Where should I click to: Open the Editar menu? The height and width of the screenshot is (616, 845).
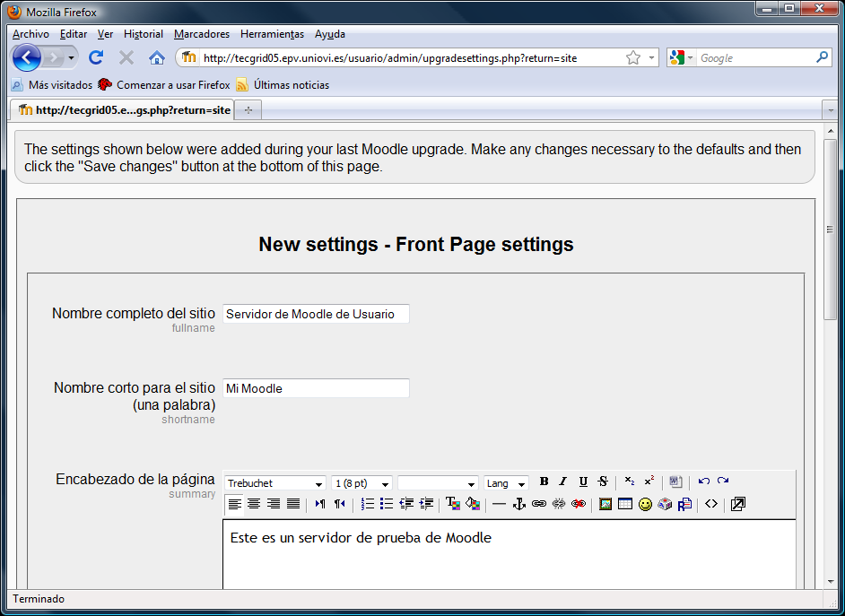[x=74, y=34]
